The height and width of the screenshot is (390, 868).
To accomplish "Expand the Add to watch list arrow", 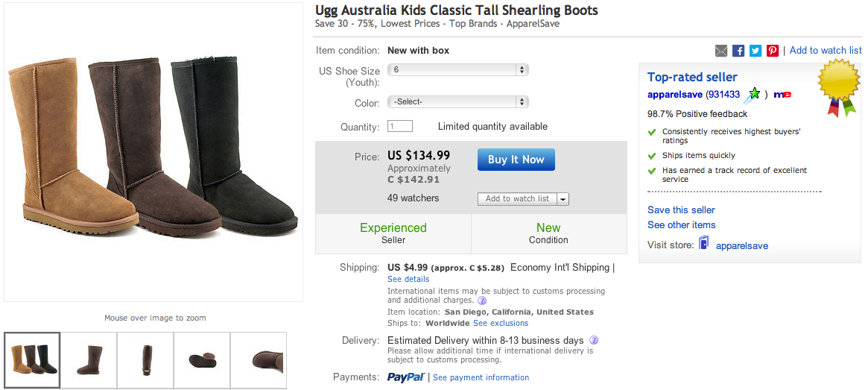I will (563, 199).
